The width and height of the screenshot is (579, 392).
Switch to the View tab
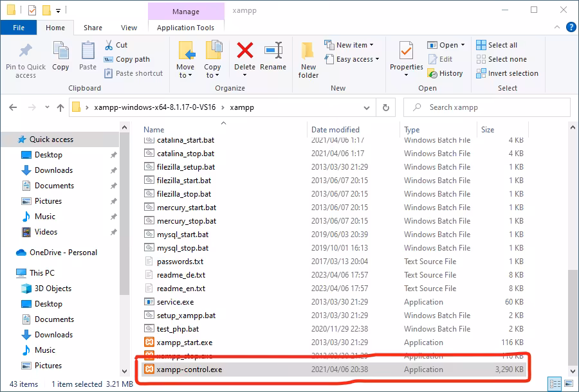click(129, 28)
